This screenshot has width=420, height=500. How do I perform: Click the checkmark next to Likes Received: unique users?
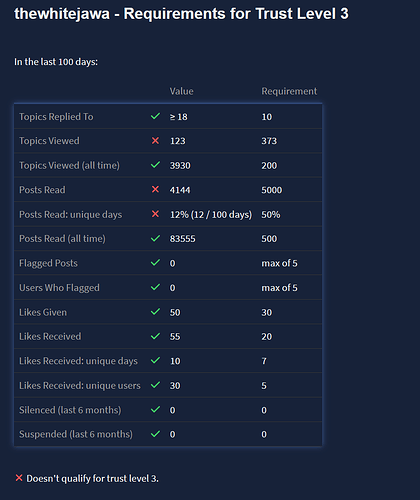(155, 385)
